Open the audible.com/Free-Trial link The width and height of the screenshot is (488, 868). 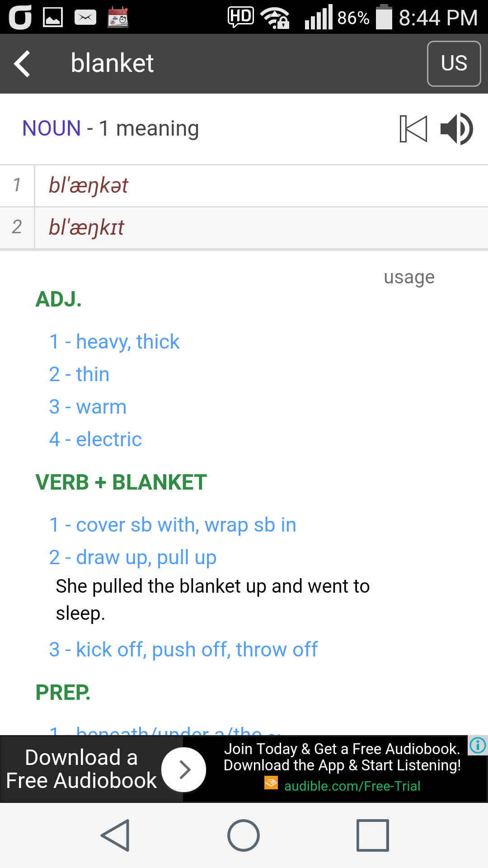[352, 786]
